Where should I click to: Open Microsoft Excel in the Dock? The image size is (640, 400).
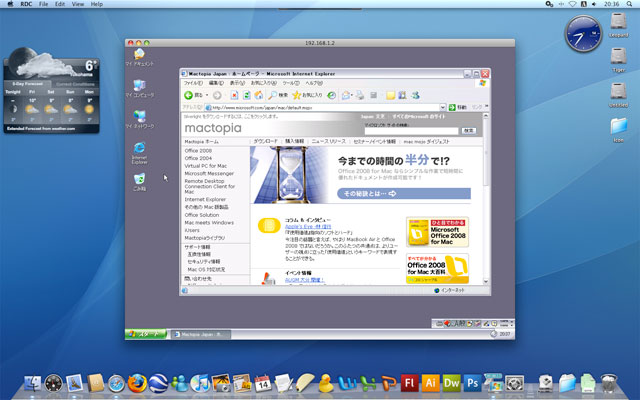(x=368, y=384)
